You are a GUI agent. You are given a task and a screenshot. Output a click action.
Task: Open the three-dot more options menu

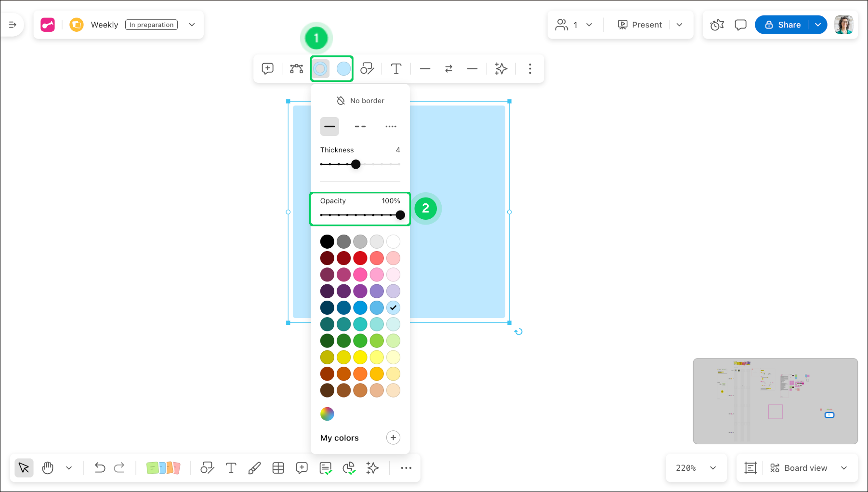[530, 69]
